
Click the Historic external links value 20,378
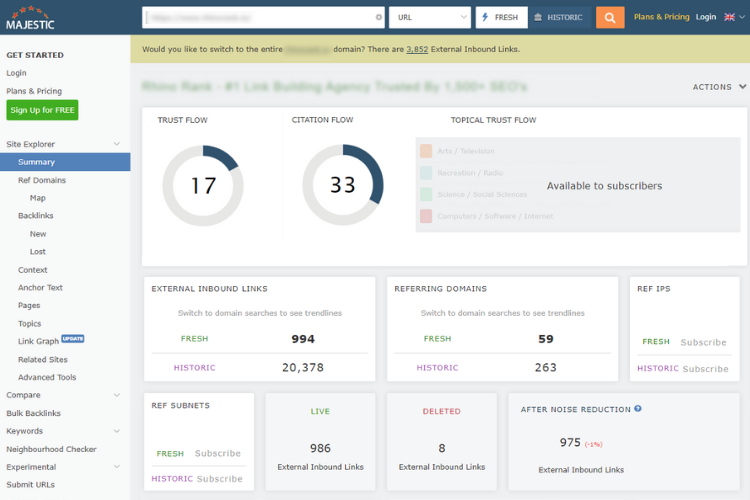(303, 367)
